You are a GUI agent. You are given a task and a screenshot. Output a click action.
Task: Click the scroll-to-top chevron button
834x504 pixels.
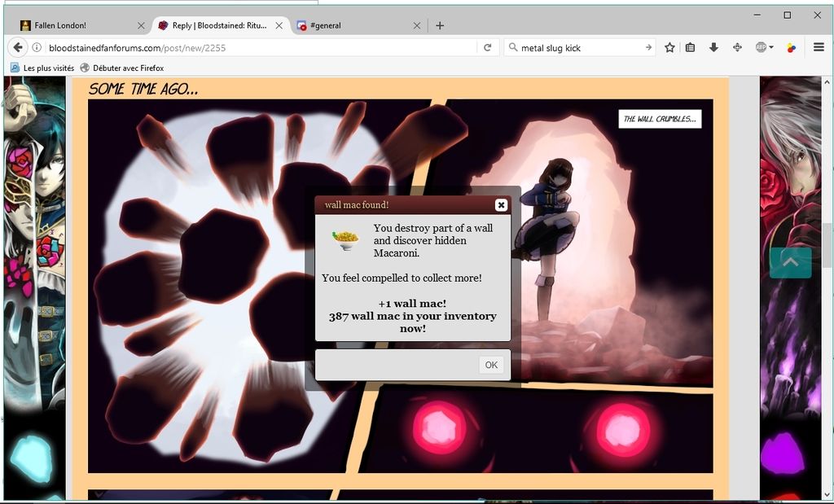coord(790,262)
